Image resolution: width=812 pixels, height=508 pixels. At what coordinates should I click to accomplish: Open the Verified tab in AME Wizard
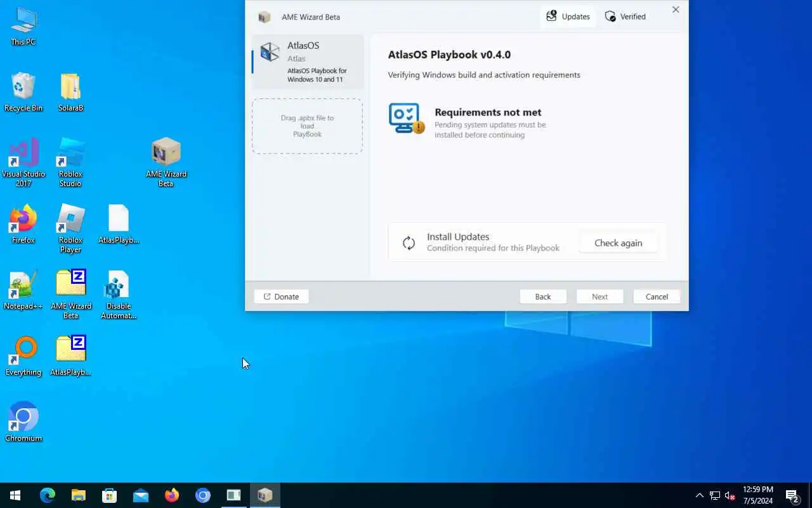(x=625, y=17)
